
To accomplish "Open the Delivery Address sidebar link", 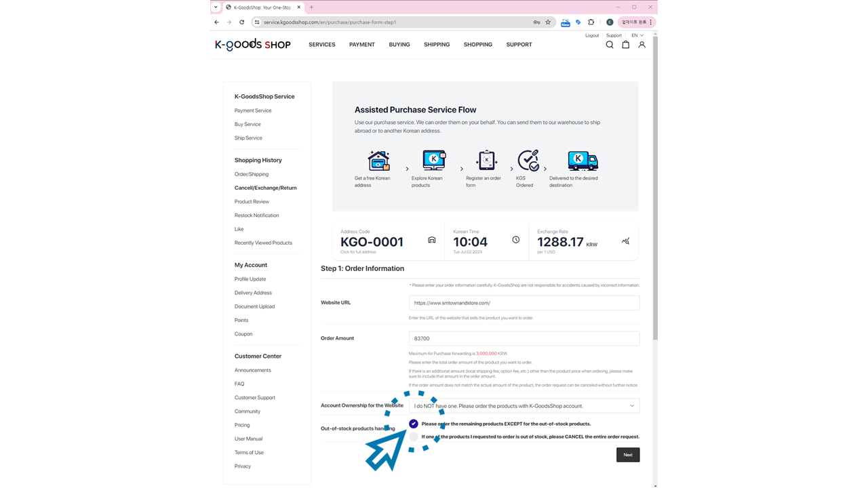I will pos(253,293).
